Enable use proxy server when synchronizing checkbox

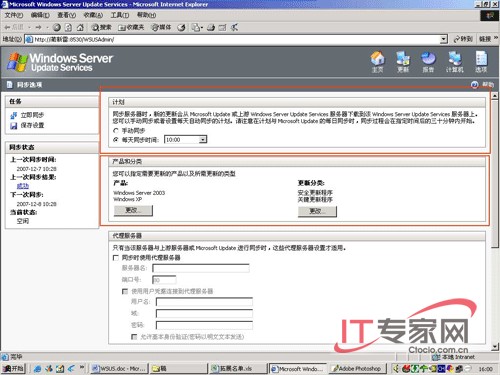[x=116, y=258]
